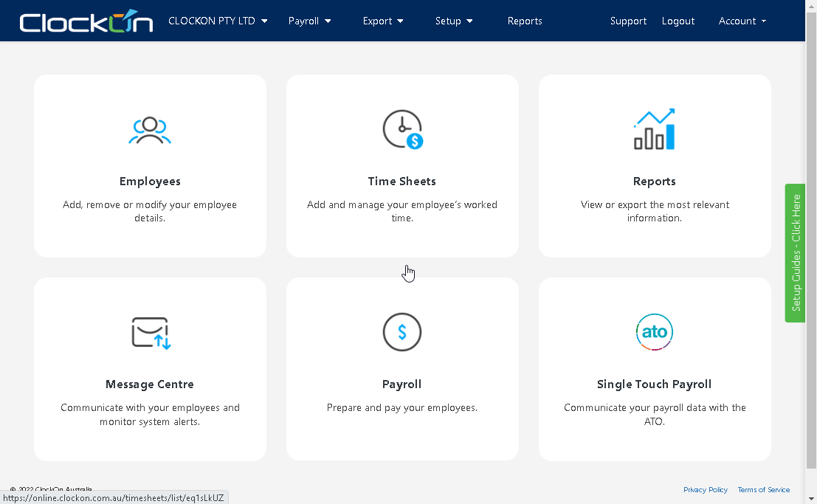The height and width of the screenshot is (504, 817).
Task: Expand the CLOCKON PTY LTD company dropdown
Action: tap(218, 21)
